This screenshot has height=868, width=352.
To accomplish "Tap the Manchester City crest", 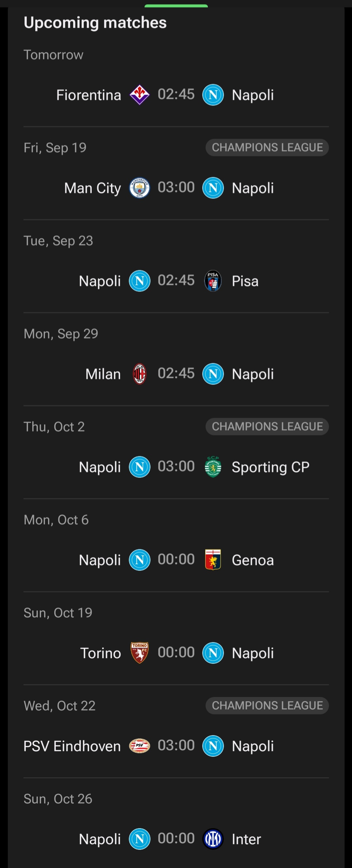I will tap(139, 188).
